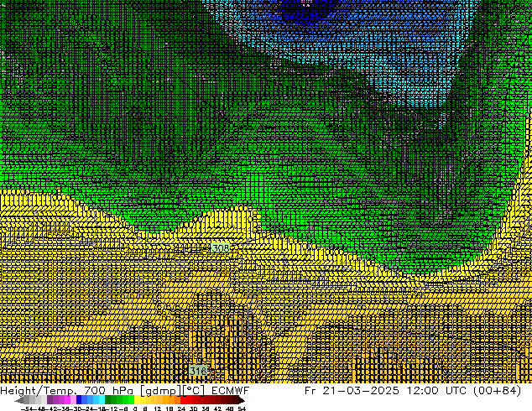Click the ECMWF model label
This screenshot has width=532, height=411.
click(x=227, y=390)
